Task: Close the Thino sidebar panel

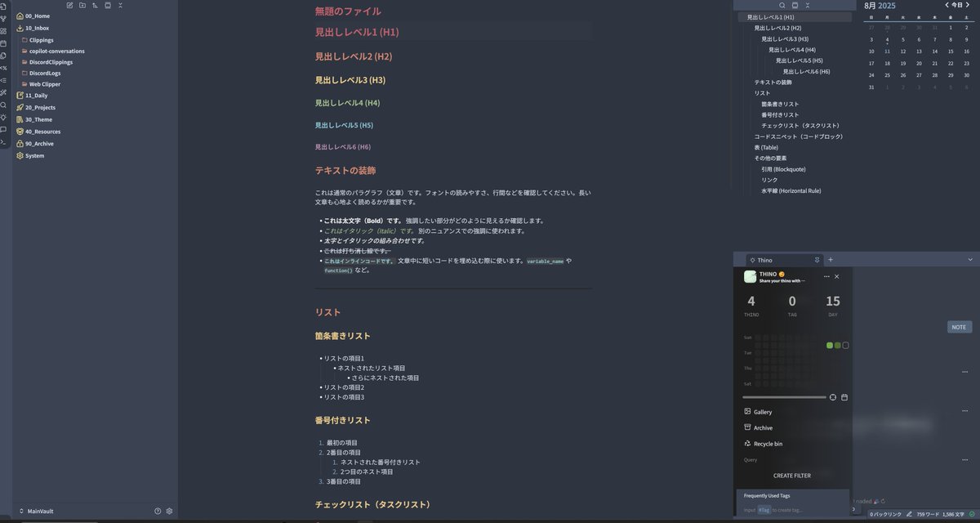Action: click(837, 277)
